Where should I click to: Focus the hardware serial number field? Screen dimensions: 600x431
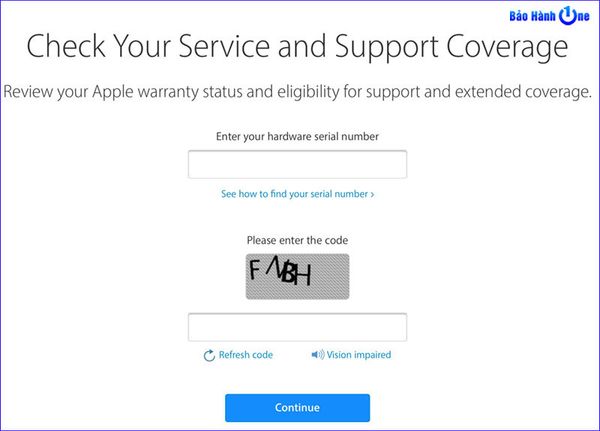tap(297, 164)
